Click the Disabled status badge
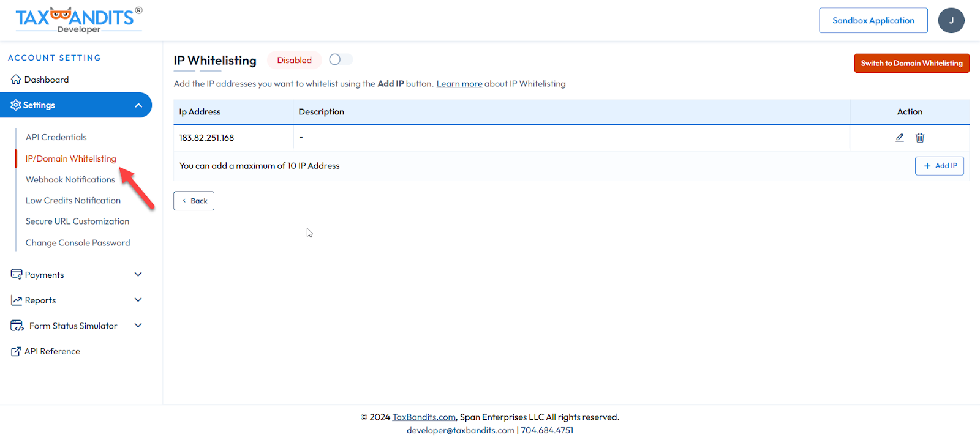The width and height of the screenshot is (980, 443). [x=294, y=60]
